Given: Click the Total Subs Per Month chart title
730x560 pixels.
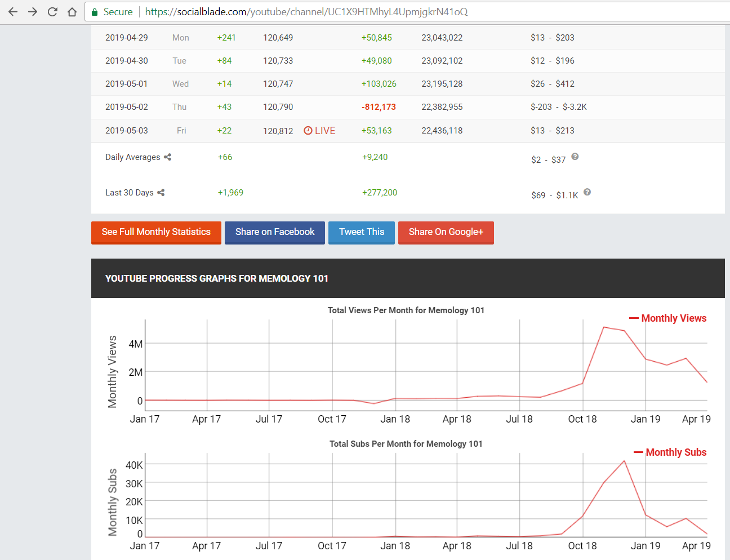Looking at the screenshot, I should coord(406,444).
